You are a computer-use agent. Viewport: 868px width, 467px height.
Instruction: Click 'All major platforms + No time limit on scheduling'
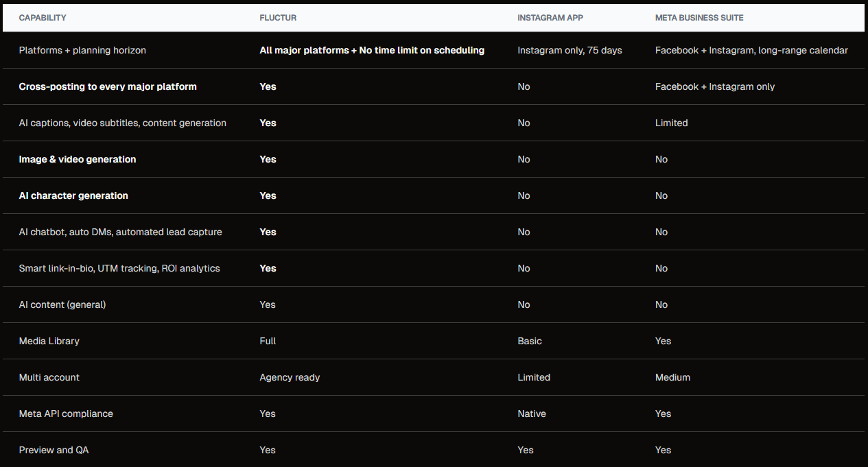coord(372,50)
